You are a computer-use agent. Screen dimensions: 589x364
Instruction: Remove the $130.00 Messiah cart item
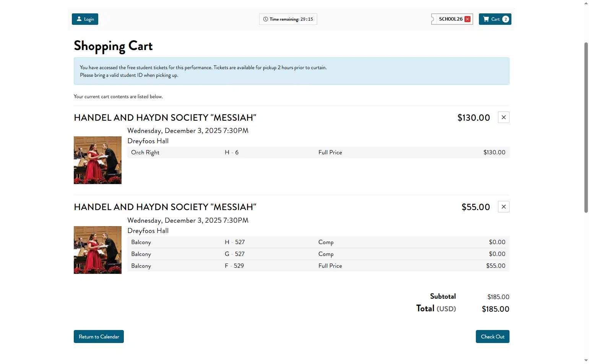tap(504, 117)
